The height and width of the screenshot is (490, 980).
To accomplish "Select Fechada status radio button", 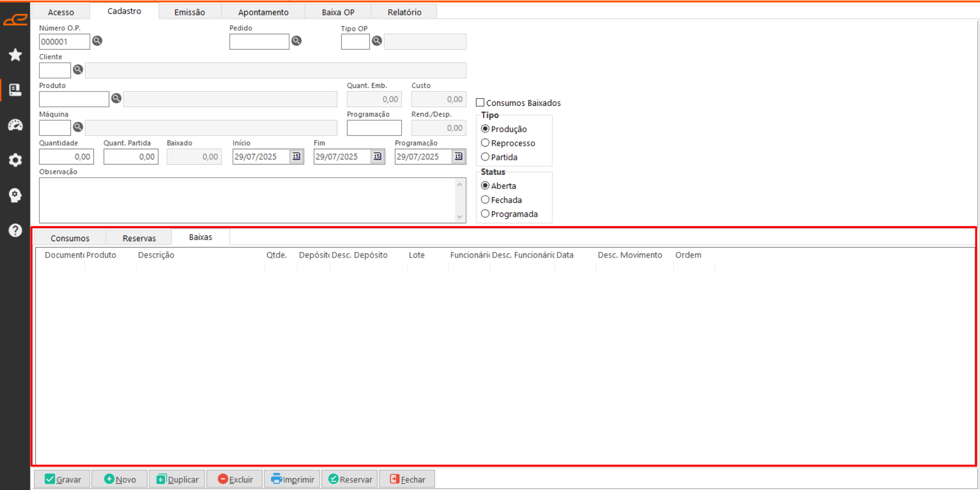I will point(485,200).
